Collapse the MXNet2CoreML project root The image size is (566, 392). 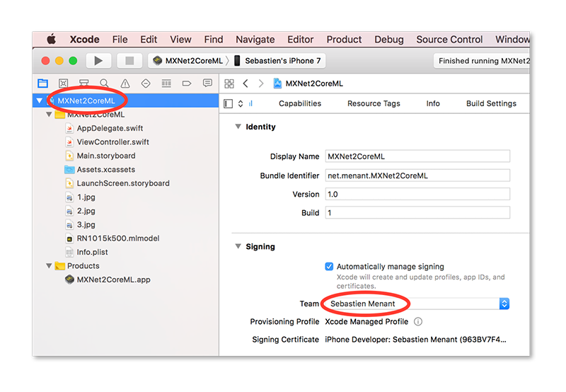pyautogui.click(x=40, y=100)
